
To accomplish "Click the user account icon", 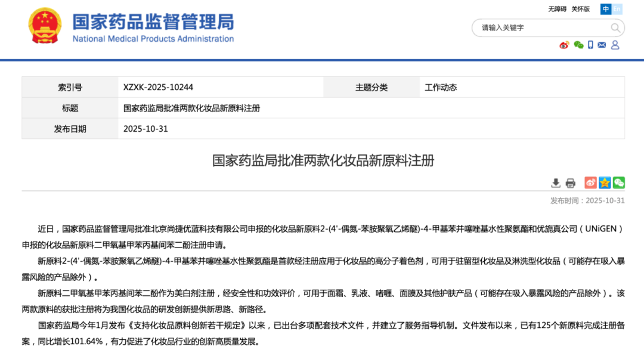I will (x=615, y=45).
